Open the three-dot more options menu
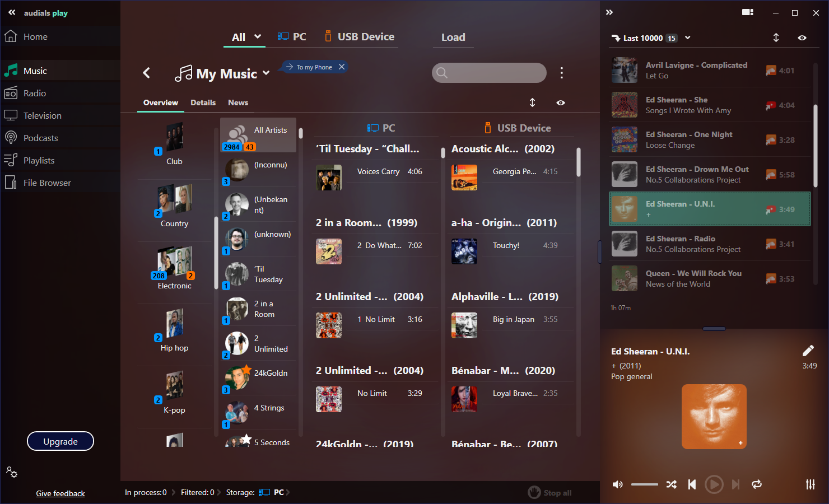This screenshot has width=829, height=504. [x=561, y=73]
